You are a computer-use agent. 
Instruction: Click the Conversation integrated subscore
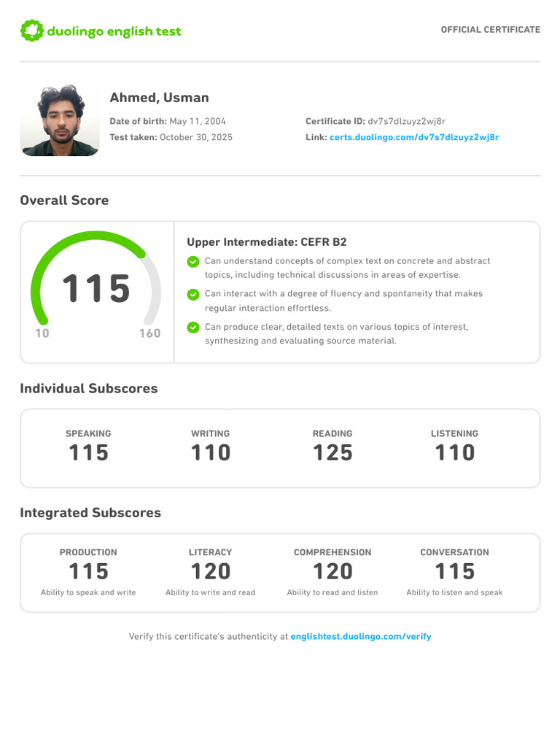click(454, 571)
